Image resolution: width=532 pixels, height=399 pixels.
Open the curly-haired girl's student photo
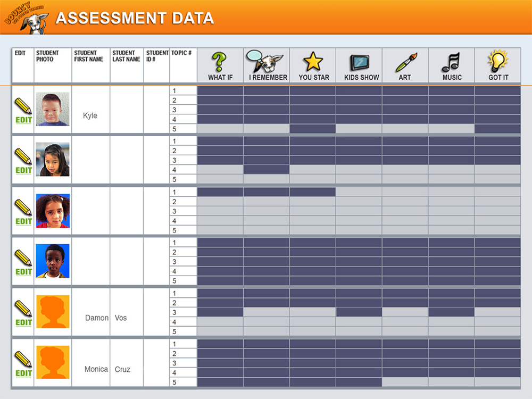pyautogui.click(x=53, y=211)
